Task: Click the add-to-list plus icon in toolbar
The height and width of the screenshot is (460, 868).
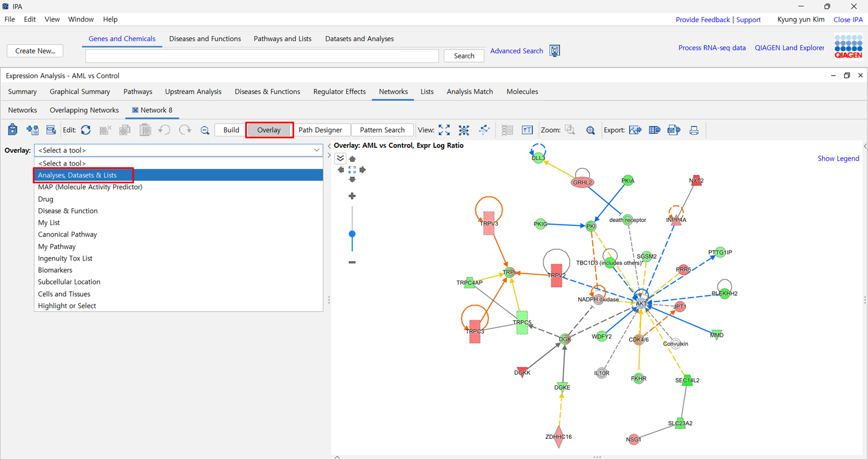Action: [32, 130]
